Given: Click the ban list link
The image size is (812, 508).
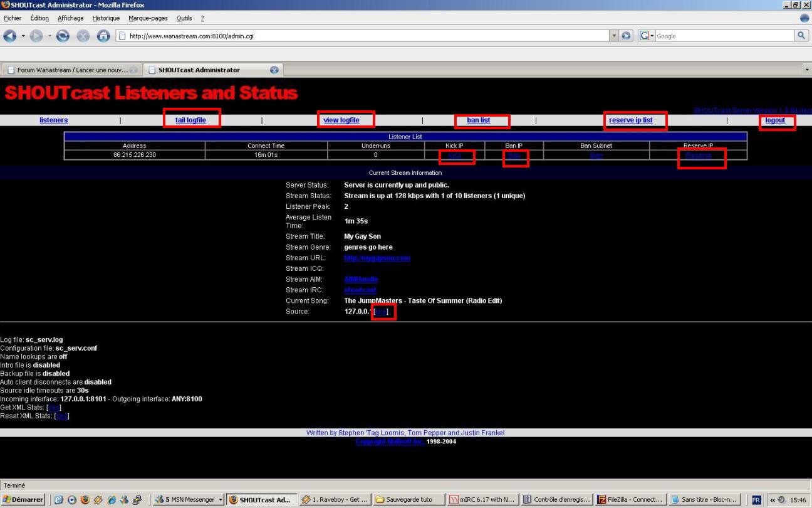Looking at the screenshot, I should [478, 120].
